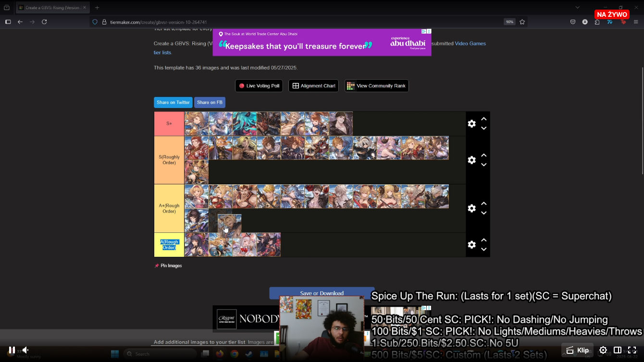Click the NA ŻYWO live badge
Viewport: 644px width, 362px height.
point(612,14)
